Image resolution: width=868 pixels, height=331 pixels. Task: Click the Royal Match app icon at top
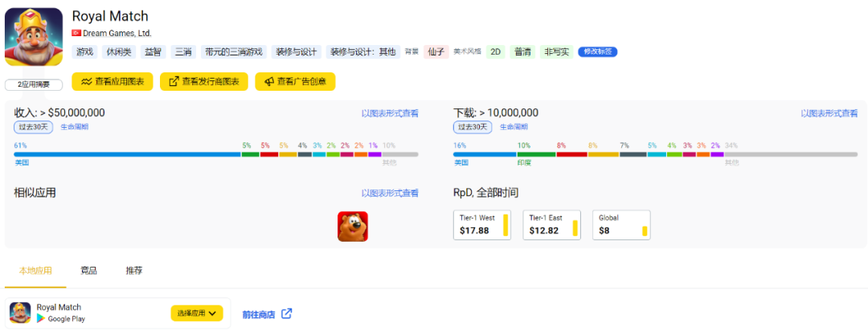(x=33, y=36)
